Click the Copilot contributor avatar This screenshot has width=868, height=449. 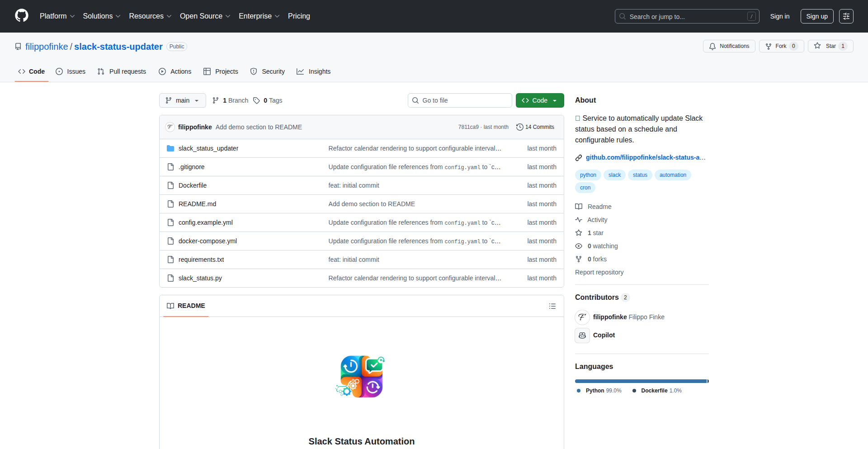click(x=582, y=336)
